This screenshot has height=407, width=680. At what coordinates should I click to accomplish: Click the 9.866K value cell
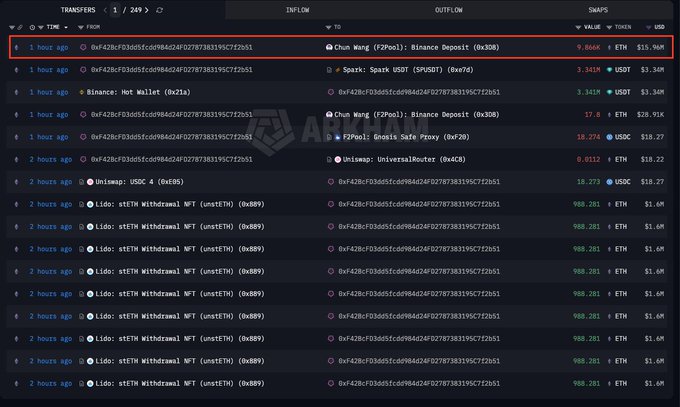[x=588, y=47]
